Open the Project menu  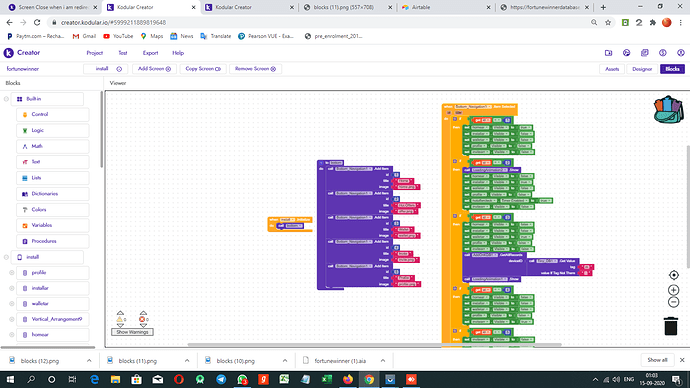click(x=95, y=53)
